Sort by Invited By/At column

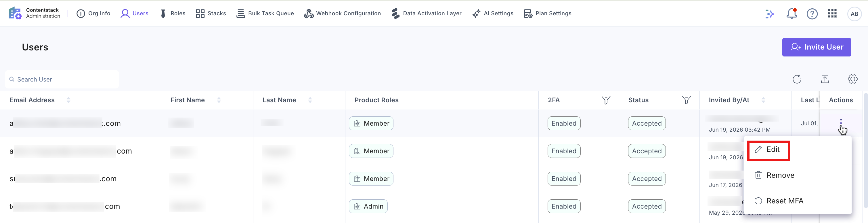point(764,100)
